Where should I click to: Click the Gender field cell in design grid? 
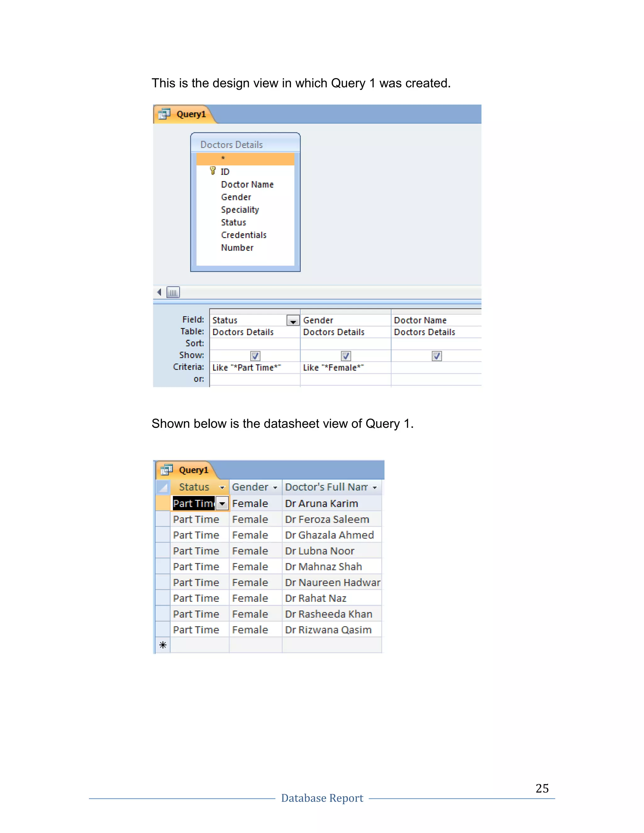pyautogui.click(x=346, y=320)
